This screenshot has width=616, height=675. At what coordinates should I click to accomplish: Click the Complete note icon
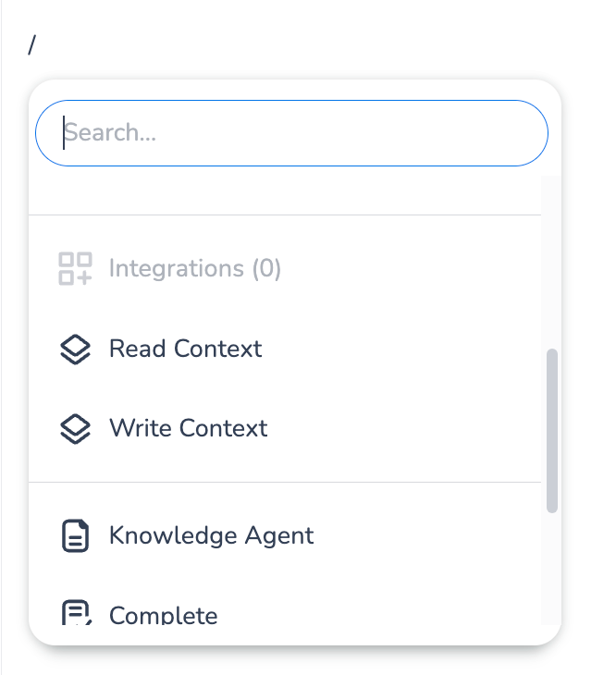(75, 614)
